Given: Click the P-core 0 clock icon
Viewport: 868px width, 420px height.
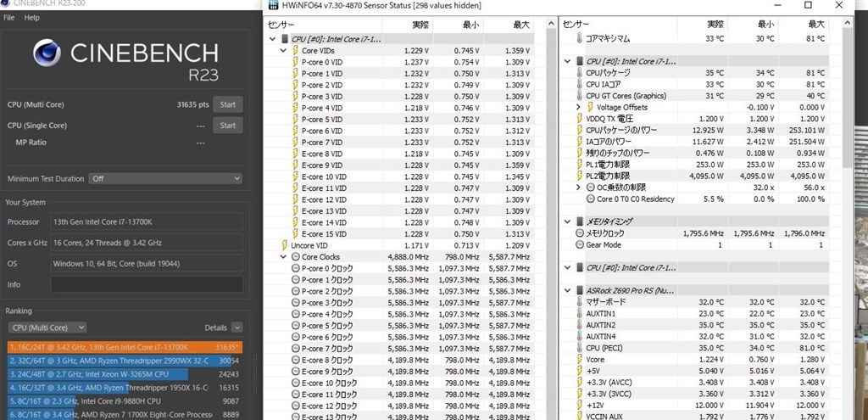Looking at the screenshot, I should [296, 269].
